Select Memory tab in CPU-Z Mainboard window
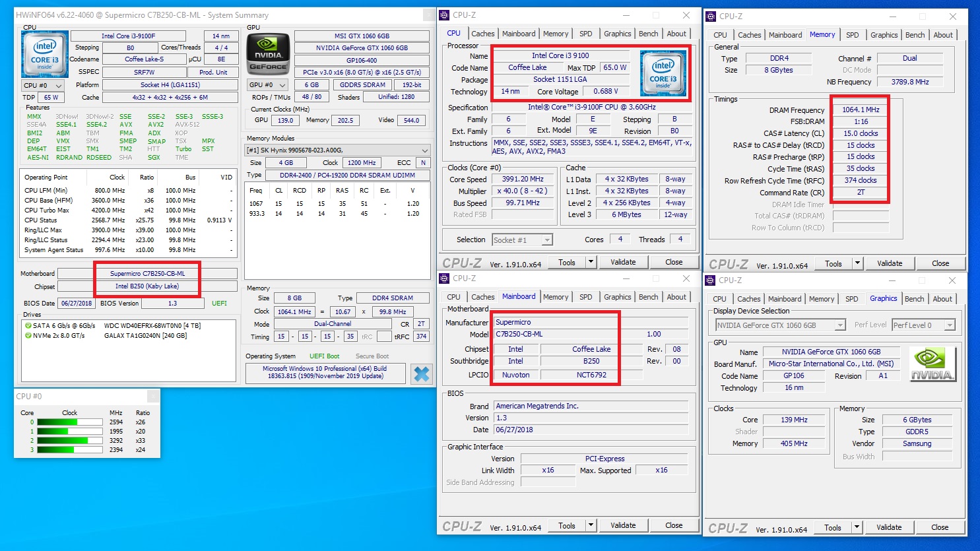 556,297
